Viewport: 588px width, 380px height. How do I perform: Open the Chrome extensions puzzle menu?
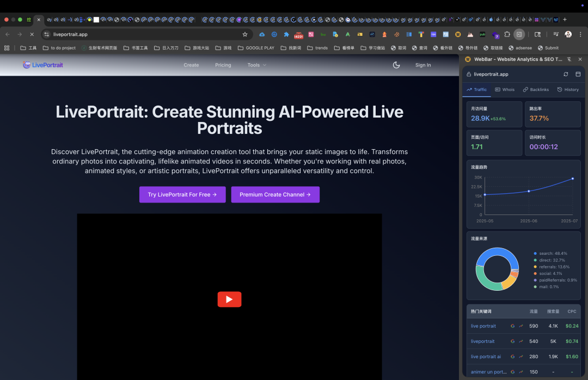tap(507, 34)
